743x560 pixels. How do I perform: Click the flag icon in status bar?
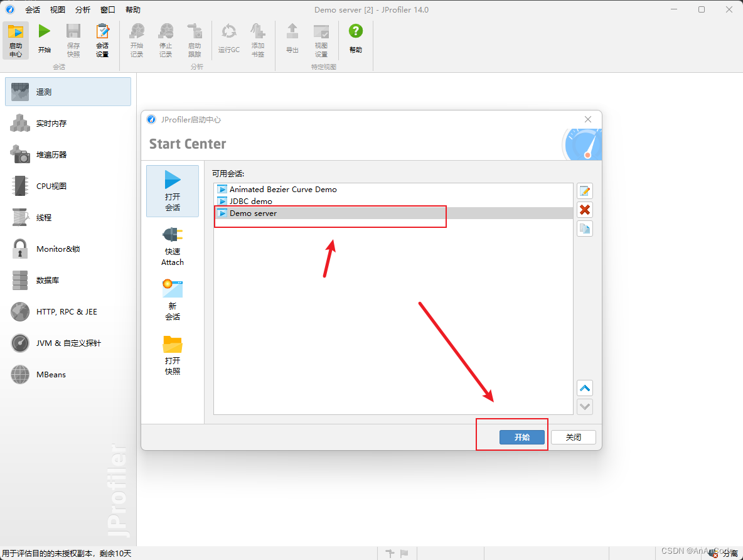[404, 553]
